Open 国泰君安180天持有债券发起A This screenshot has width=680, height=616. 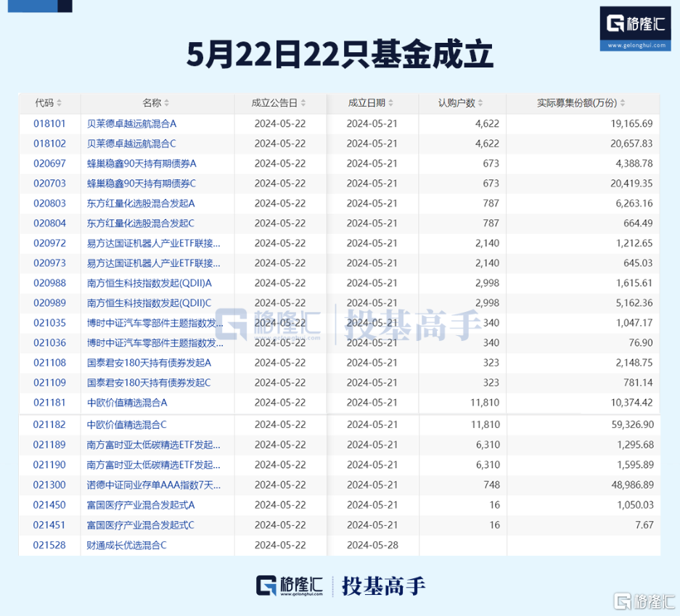tap(149, 363)
